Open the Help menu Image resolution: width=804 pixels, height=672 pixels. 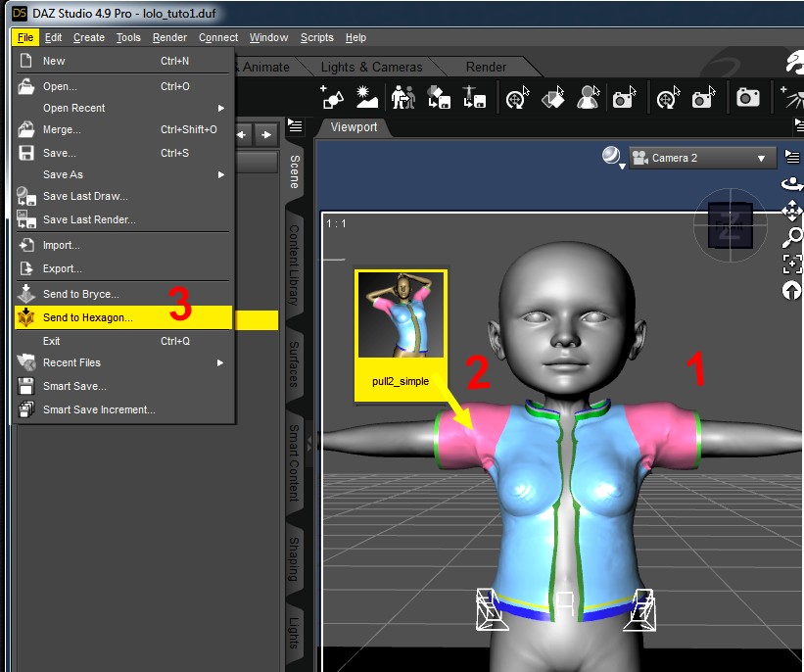(x=355, y=37)
